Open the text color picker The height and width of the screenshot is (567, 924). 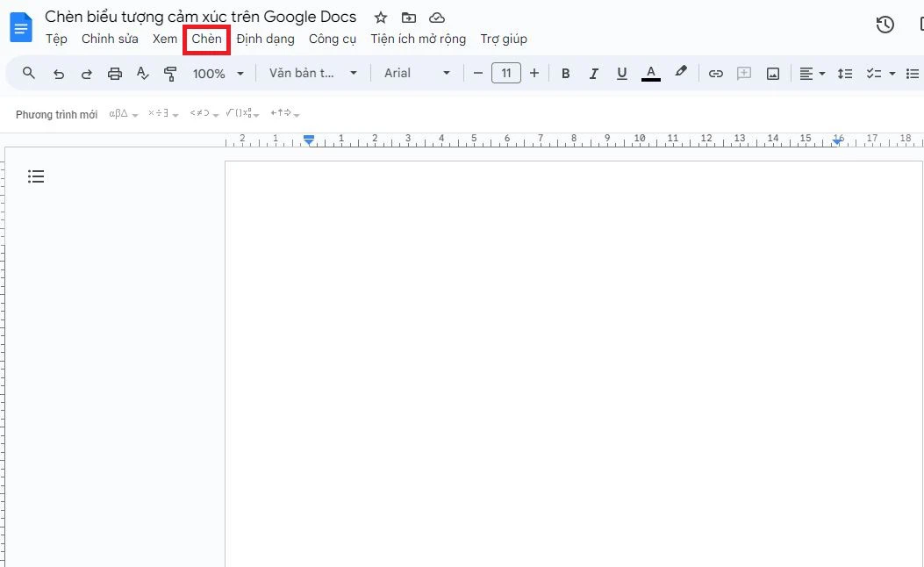(650, 73)
